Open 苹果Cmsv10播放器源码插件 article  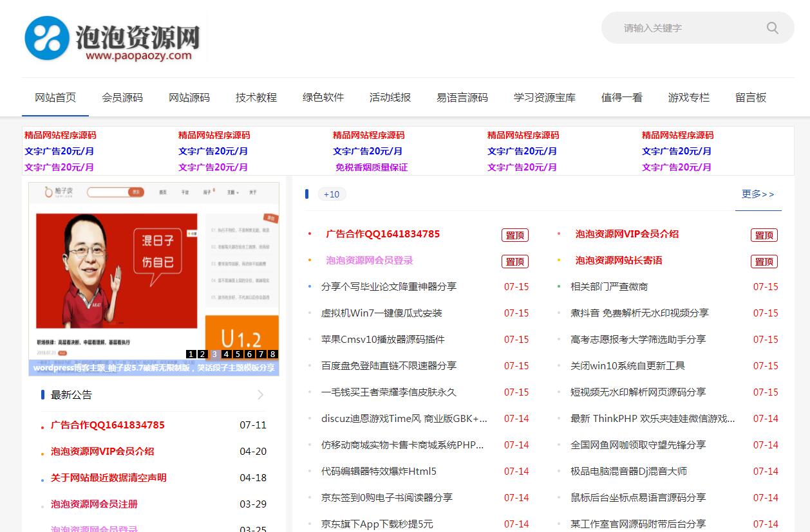383,340
